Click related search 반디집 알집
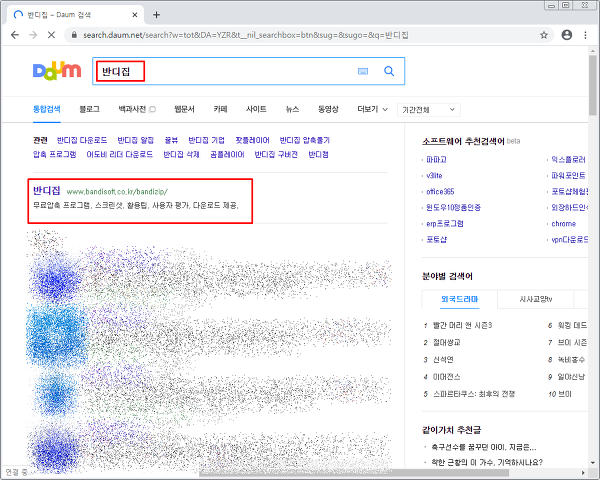The height and width of the screenshot is (480, 600). coord(135,140)
